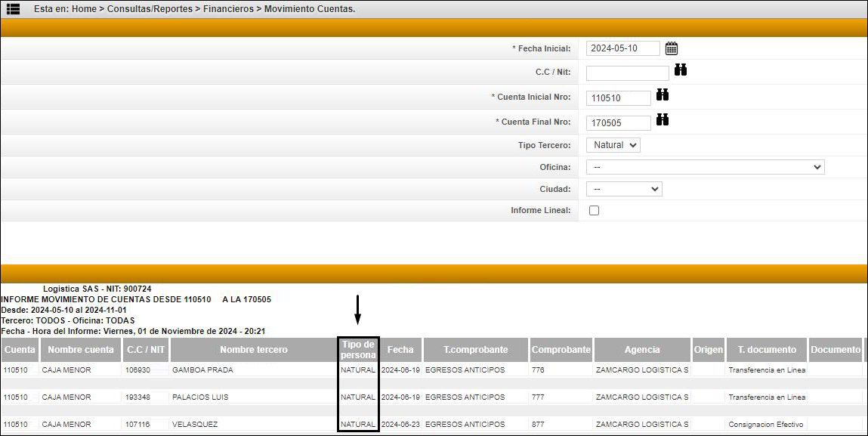Expand the Tipo Tercero dropdown

(613, 145)
